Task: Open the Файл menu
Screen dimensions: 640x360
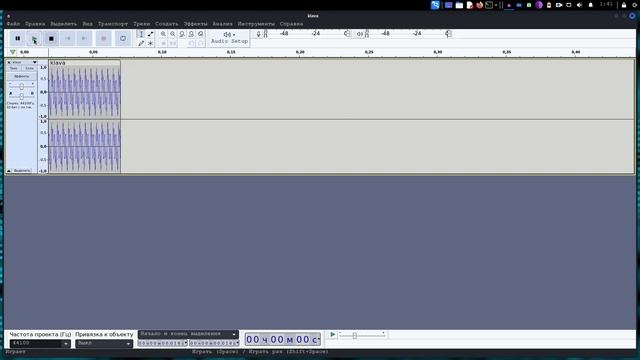Action: 13,24
